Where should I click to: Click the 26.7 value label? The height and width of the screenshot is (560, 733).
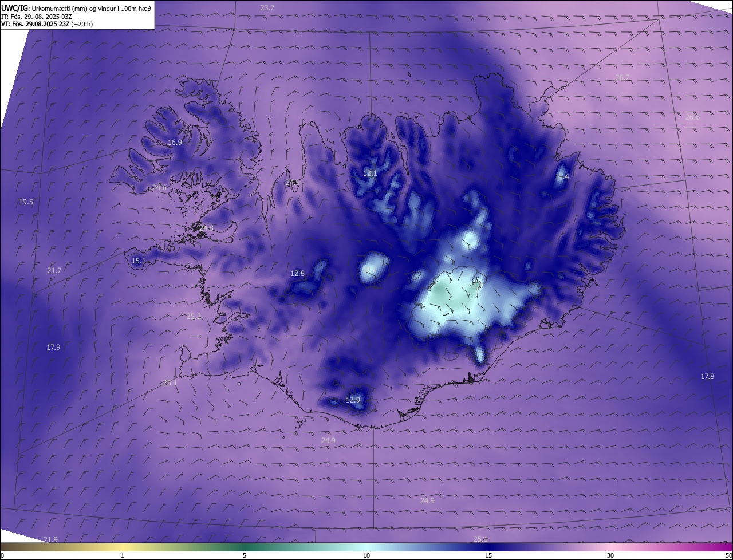click(622, 77)
